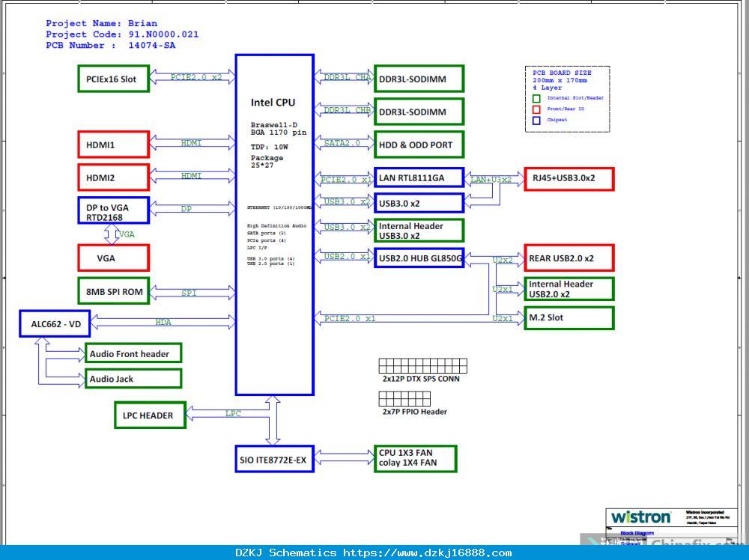Click the DDR3L CHB bus label

(348, 110)
